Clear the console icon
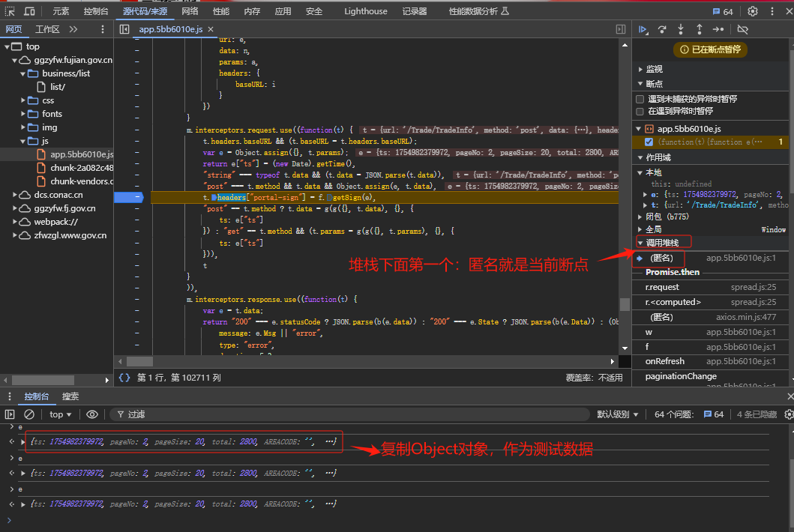 (x=29, y=414)
